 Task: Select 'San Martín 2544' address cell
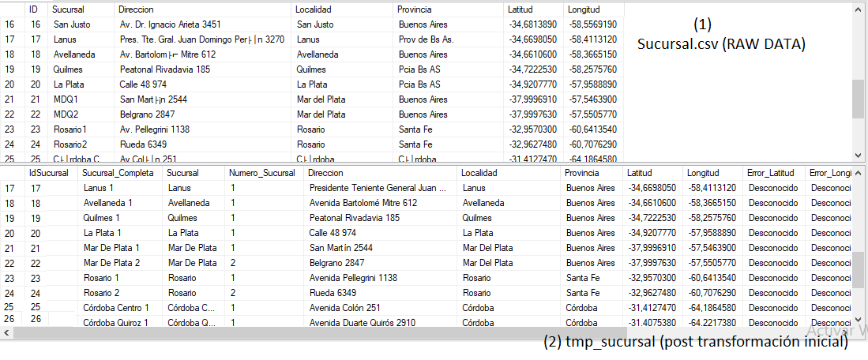click(381, 248)
